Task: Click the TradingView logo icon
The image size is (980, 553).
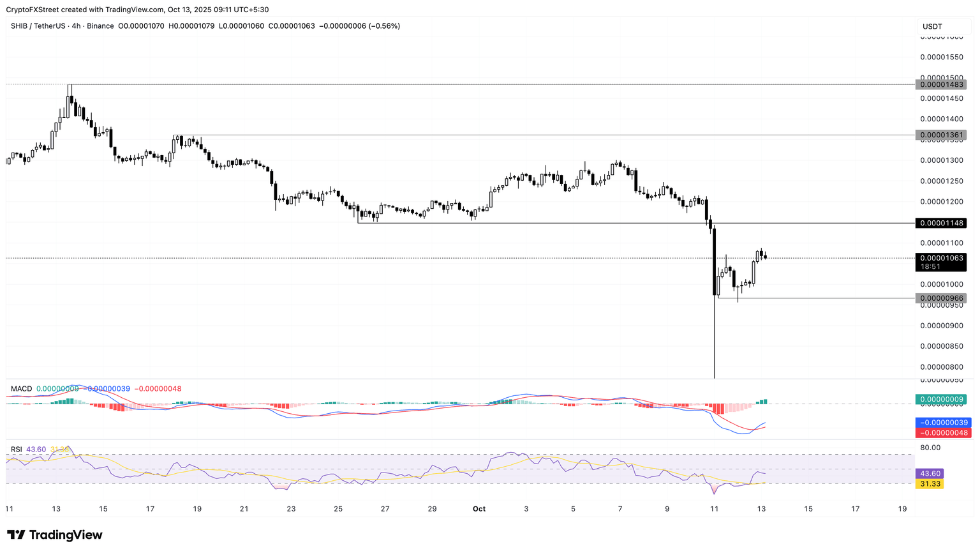Action: (x=17, y=534)
